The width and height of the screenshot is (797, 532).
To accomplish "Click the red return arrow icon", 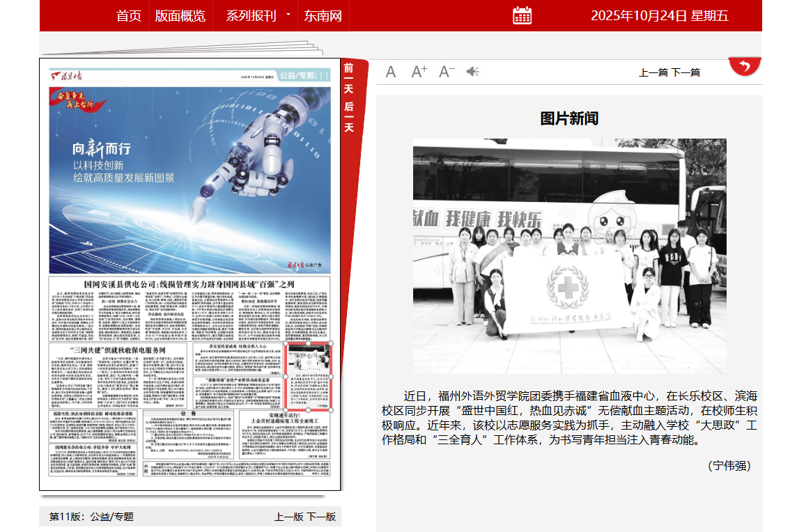I will (745, 67).
